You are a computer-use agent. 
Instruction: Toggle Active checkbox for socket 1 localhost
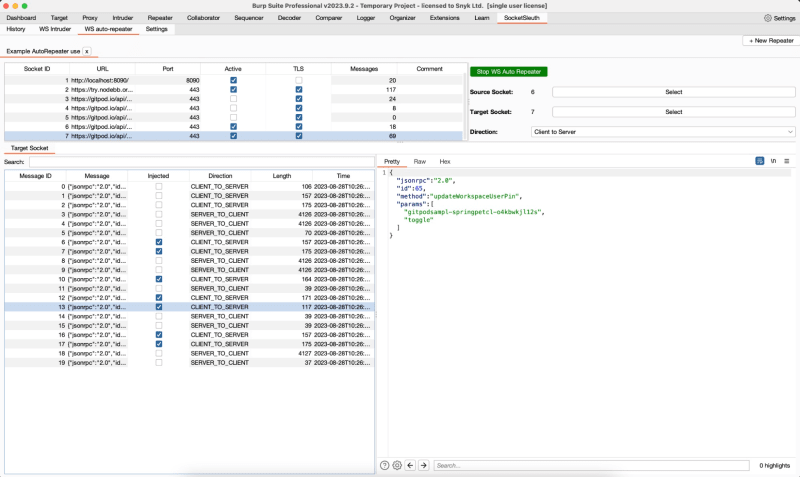tap(233, 80)
